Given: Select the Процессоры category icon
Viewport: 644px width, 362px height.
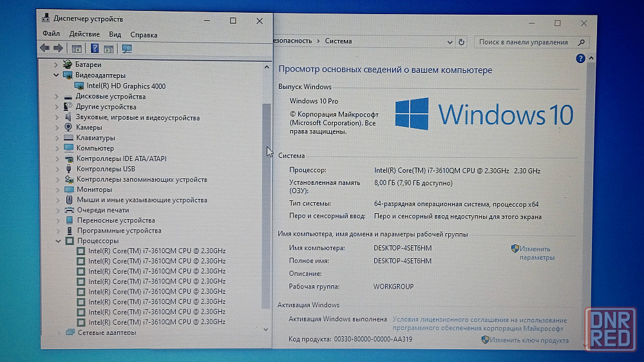Looking at the screenshot, I should click(70, 241).
